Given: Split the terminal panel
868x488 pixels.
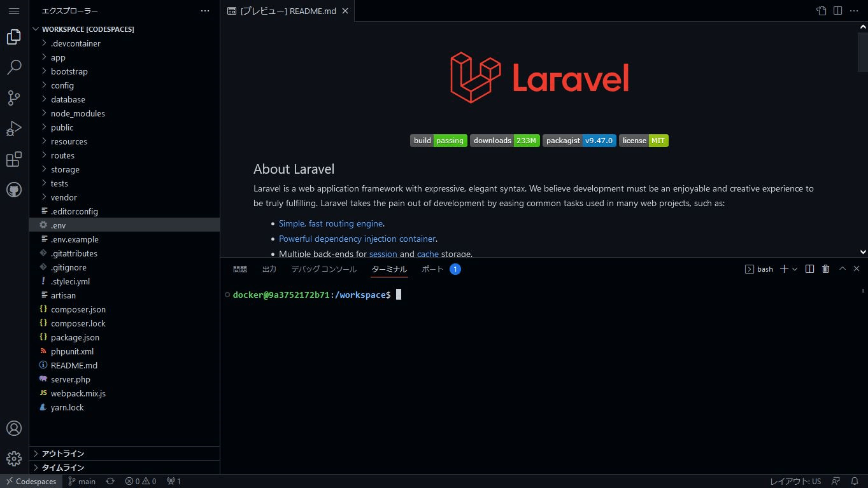Looking at the screenshot, I should [809, 269].
